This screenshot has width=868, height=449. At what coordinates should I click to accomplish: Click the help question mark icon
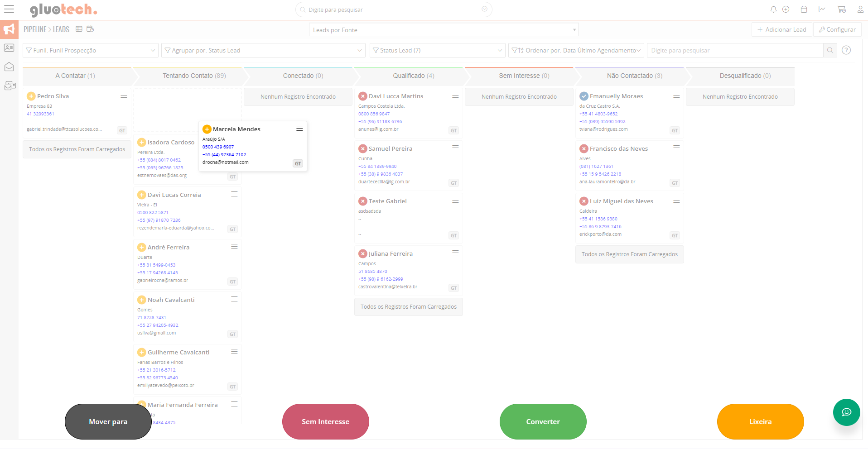(846, 50)
